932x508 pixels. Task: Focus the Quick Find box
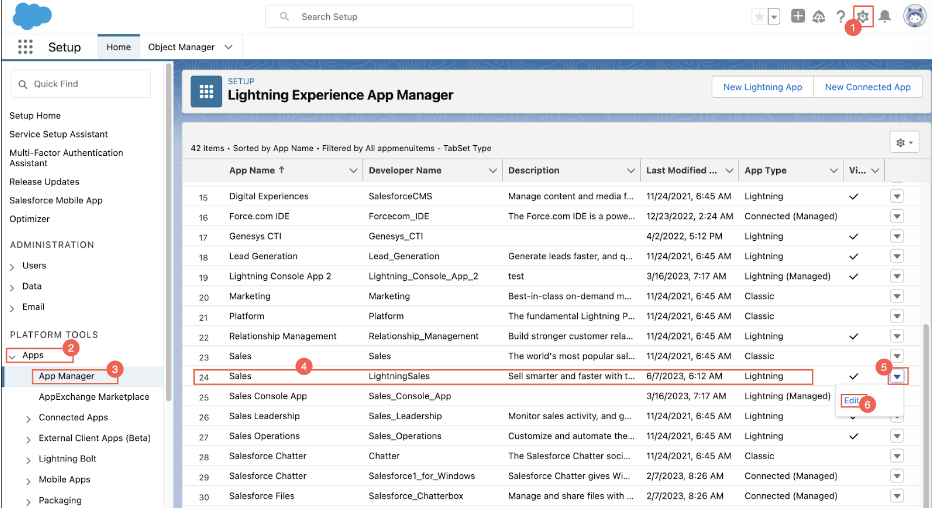tap(81, 84)
